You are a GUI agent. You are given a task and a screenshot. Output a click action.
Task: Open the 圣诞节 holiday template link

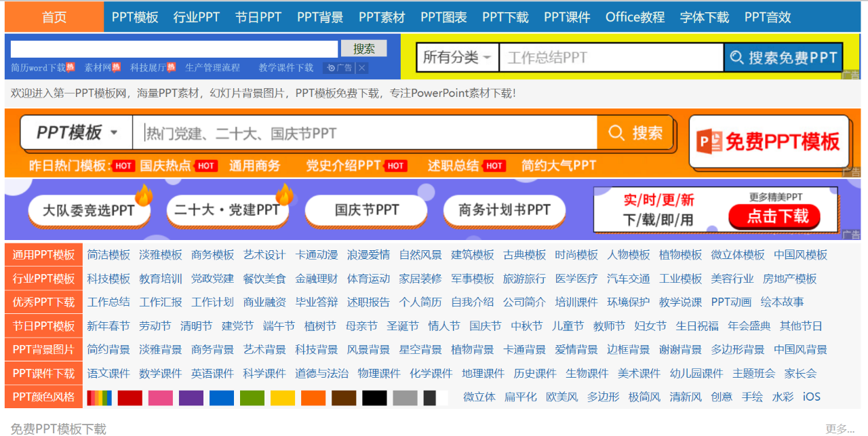point(403,326)
